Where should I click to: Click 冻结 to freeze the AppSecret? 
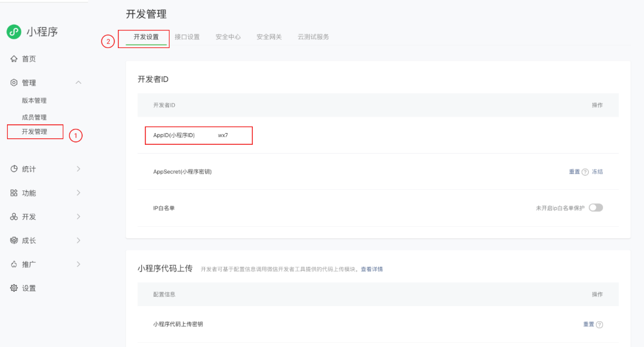pyautogui.click(x=597, y=172)
